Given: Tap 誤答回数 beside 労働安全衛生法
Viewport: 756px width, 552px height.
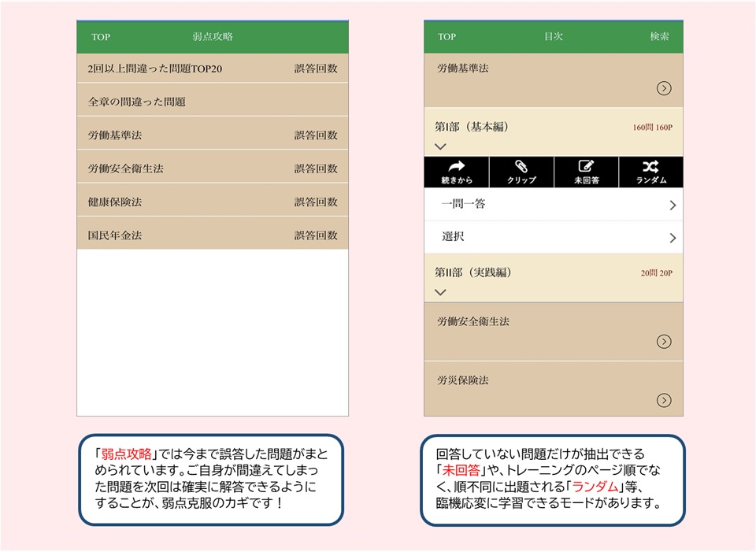Looking at the screenshot, I should click(x=316, y=169).
